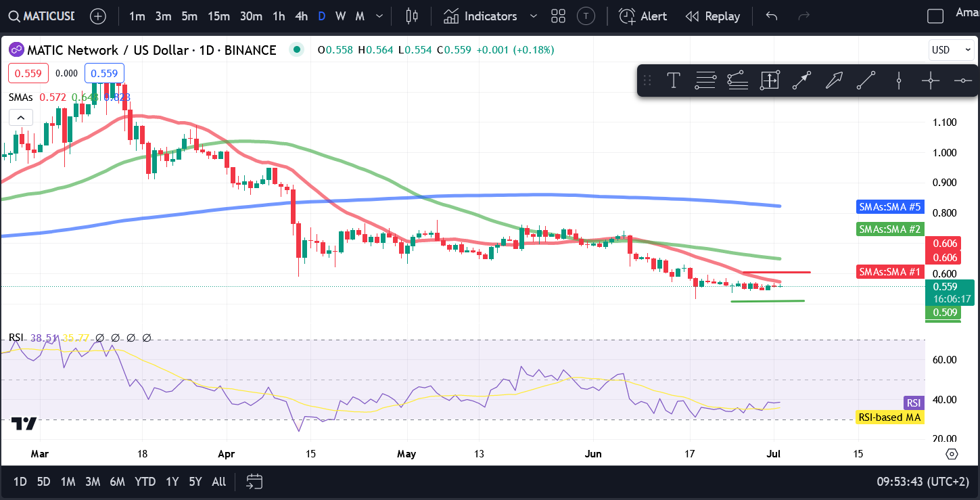Set date range to YTD
980x500 pixels.
(145, 482)
